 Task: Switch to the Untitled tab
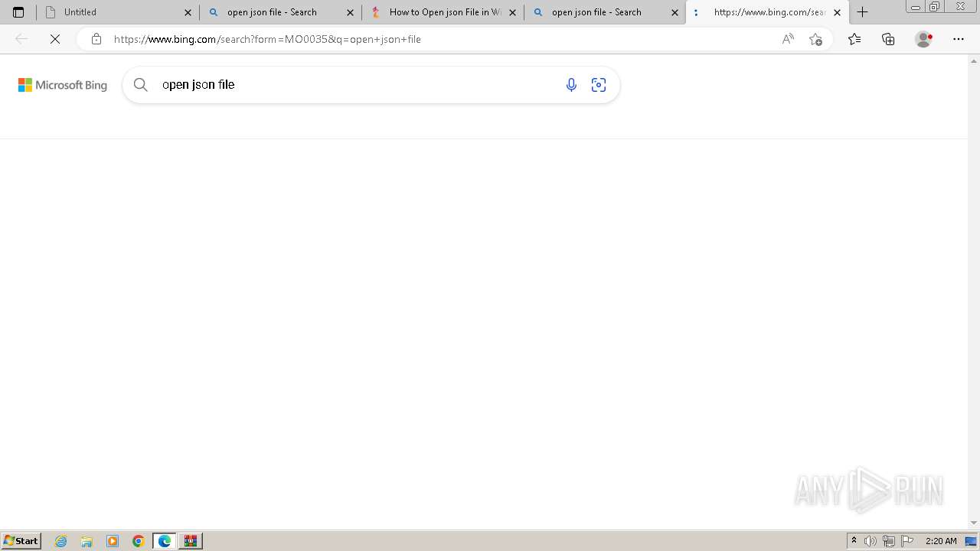click(118, 12)
